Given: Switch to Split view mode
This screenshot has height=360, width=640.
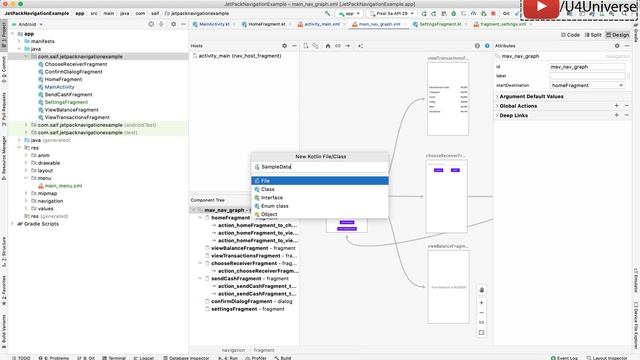Looking at the screenshot, I should [593, 35].
